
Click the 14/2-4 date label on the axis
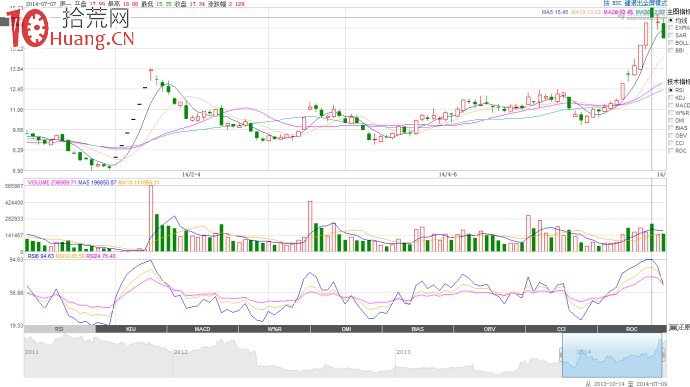coord(191,175)
